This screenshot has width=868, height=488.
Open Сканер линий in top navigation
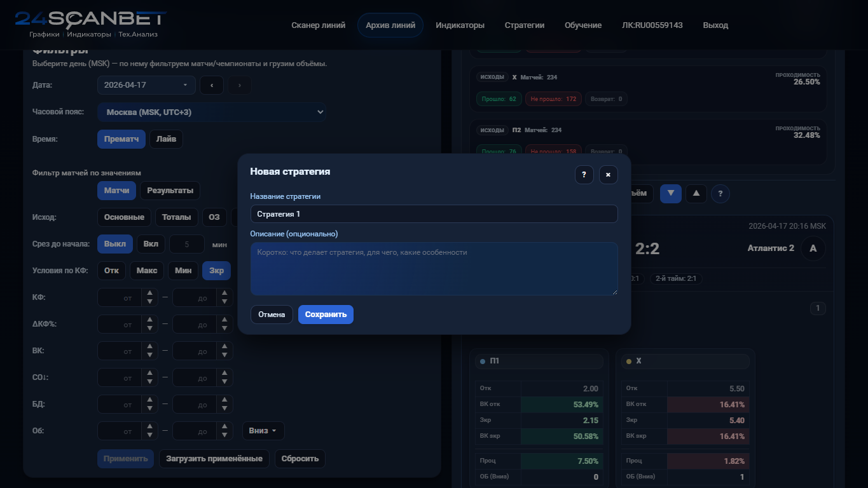(x=319, y=25)
